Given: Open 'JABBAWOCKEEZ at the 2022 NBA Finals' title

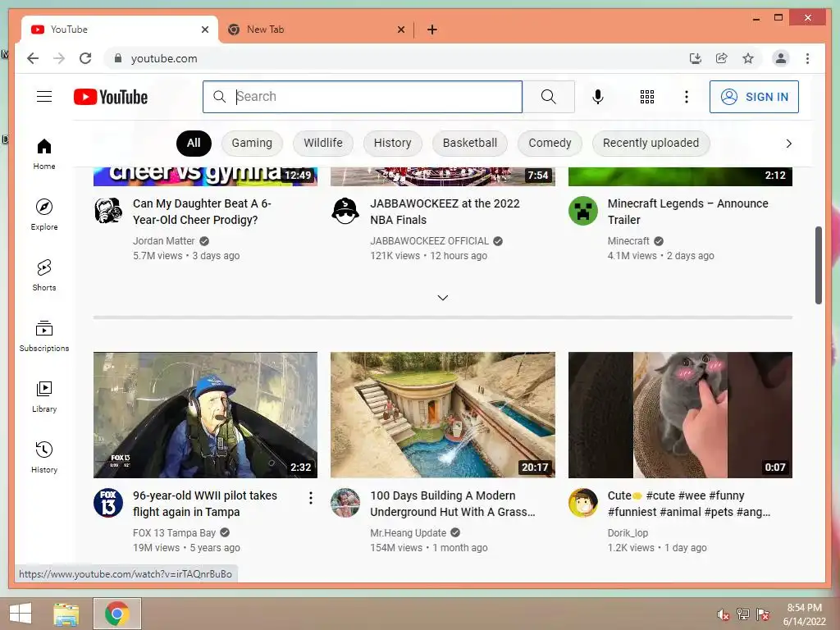Looking at the screenshot, I should pos(445,212).
